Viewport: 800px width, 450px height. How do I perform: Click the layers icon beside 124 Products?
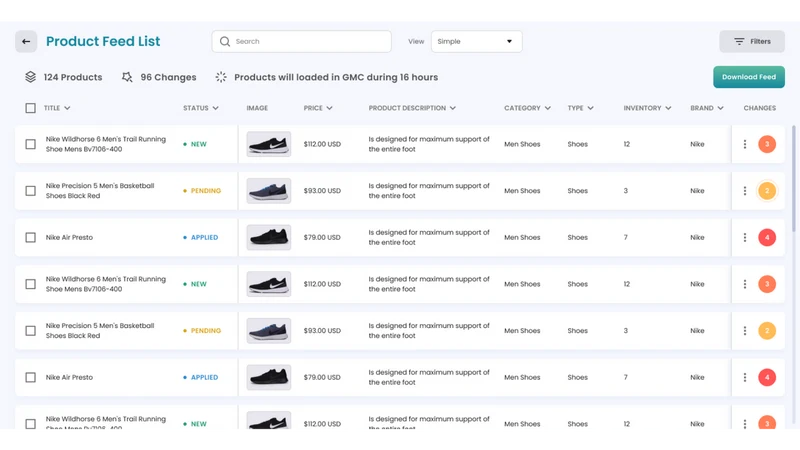pos(31,77)
